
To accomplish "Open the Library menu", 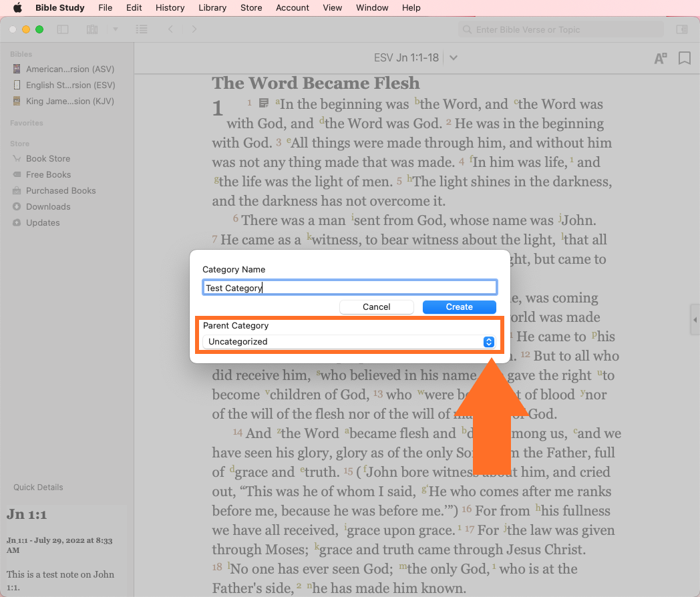I will [212, 8].
